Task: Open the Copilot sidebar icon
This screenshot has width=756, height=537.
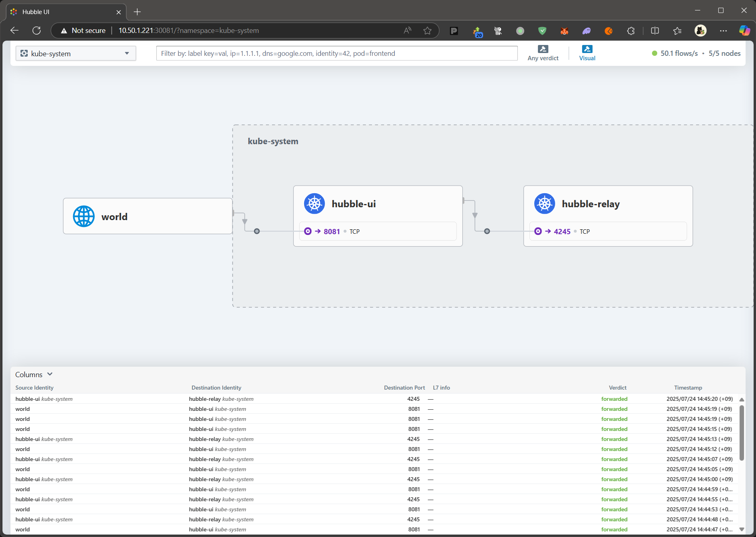Action: (x=744, y=31)
